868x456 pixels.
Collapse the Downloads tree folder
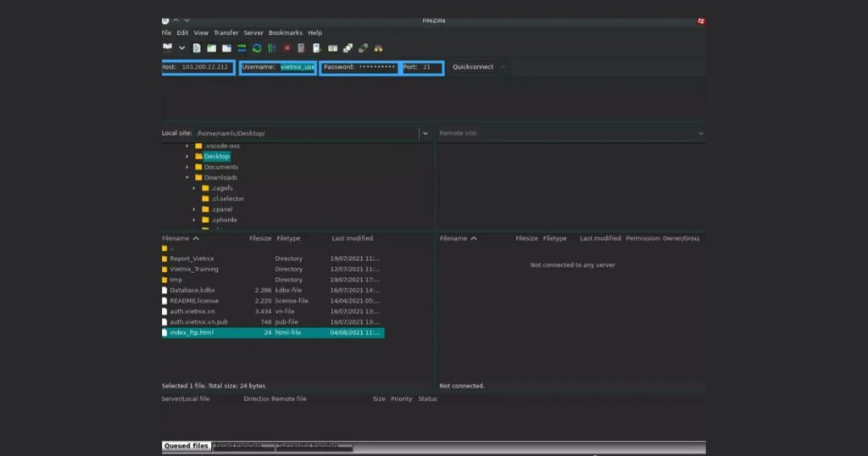point(187,178)
